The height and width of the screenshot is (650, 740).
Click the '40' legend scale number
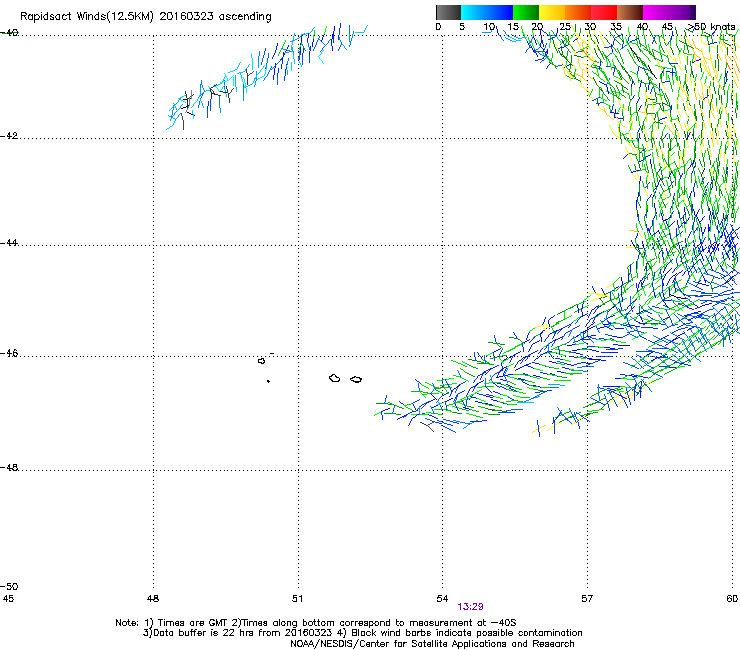pos(642,27)
